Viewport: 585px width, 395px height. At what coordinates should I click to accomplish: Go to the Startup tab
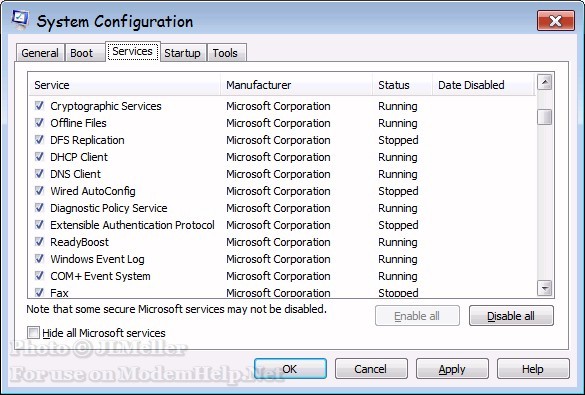(182, 53)
